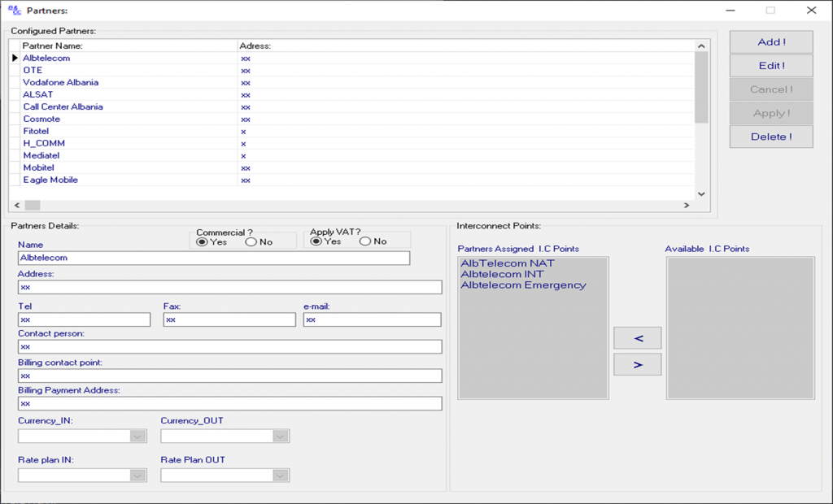Click the Tel input field
Screen dimensions: 833x504
(84, 319)
